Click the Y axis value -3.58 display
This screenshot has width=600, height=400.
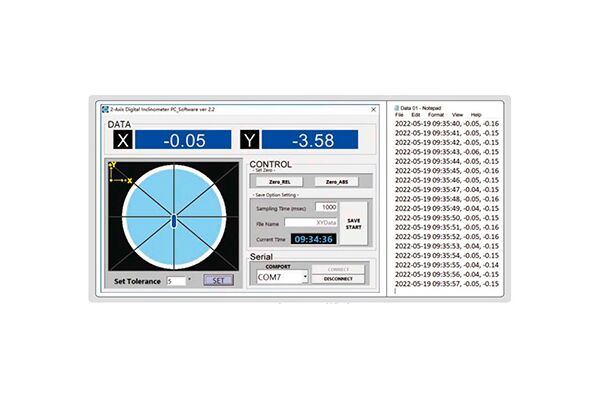tap(310, 140)
